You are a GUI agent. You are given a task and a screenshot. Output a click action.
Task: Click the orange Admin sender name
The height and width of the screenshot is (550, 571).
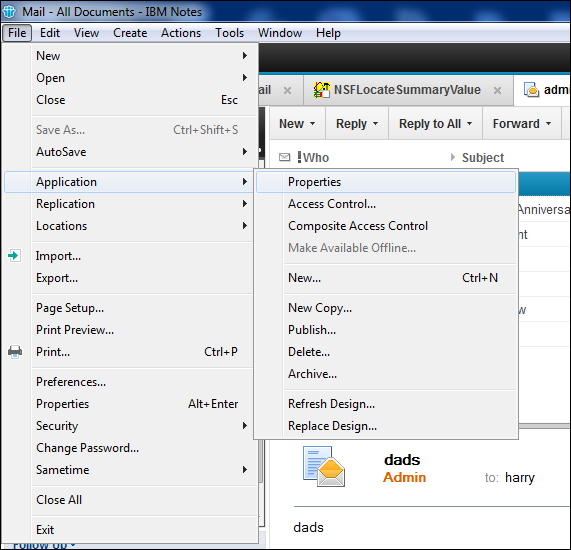click(404, 477)
